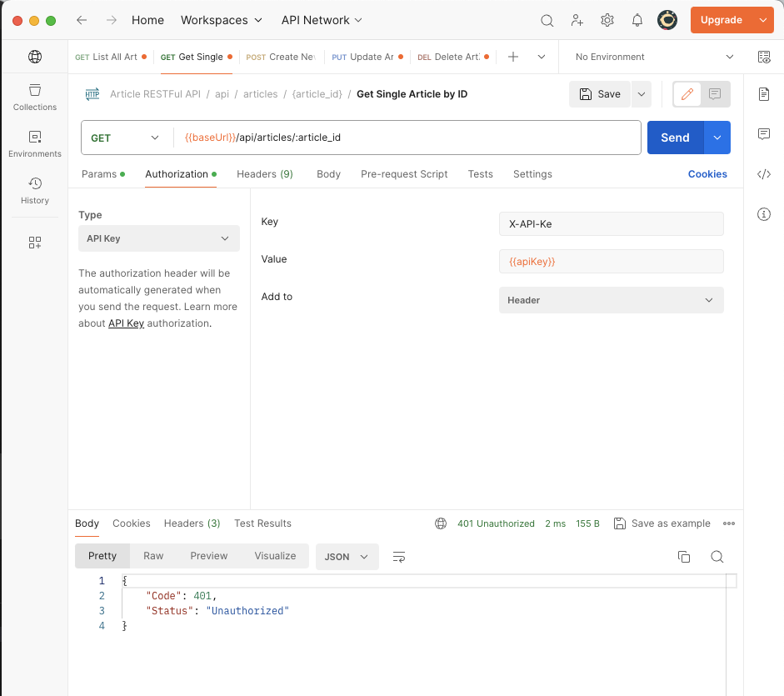Change the JSON format dropdown
The height and width of the screenshot is (696, 784).
coord(347,557)
